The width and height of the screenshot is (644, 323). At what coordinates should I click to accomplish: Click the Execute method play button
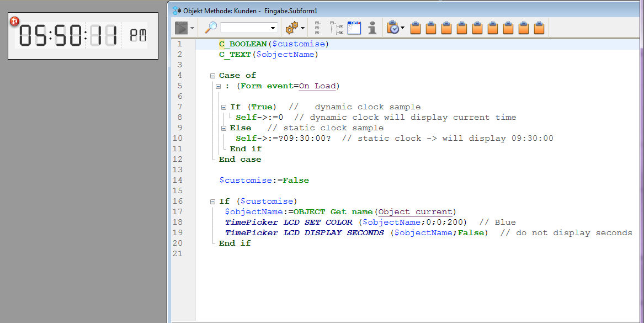click(x=181, y=28)
